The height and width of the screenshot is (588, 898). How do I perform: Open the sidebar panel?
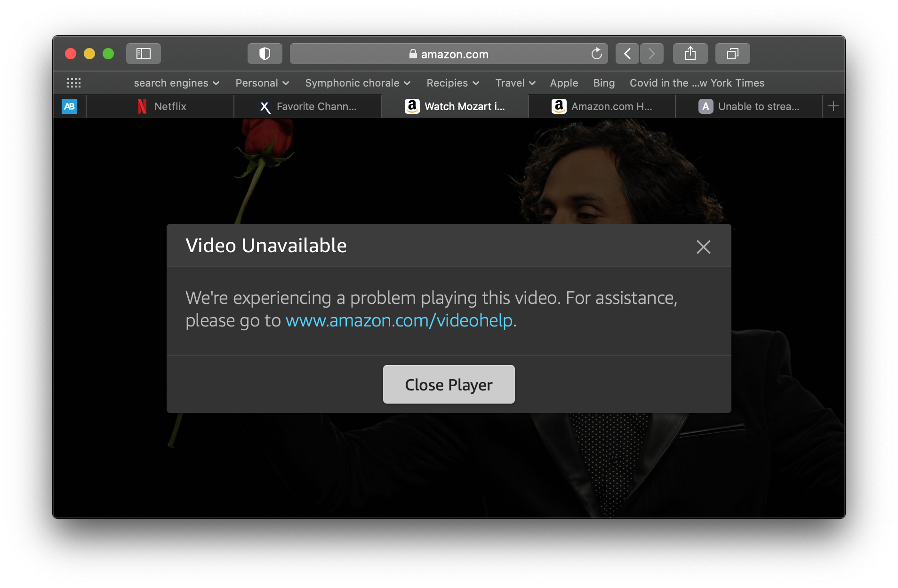click(144, 53)
